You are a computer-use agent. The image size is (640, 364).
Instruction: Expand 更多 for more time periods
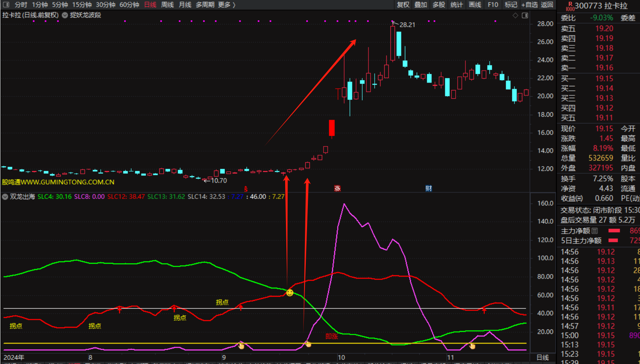226,5
